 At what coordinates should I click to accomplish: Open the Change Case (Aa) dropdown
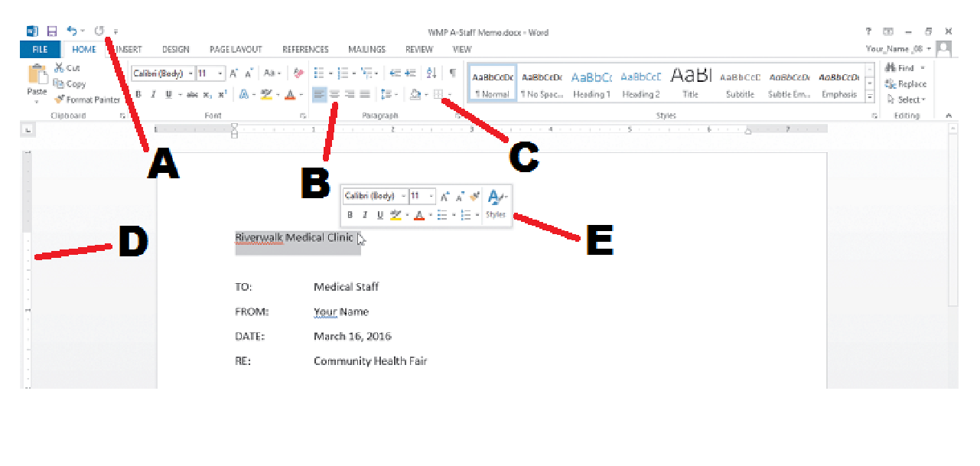point(272,73)
